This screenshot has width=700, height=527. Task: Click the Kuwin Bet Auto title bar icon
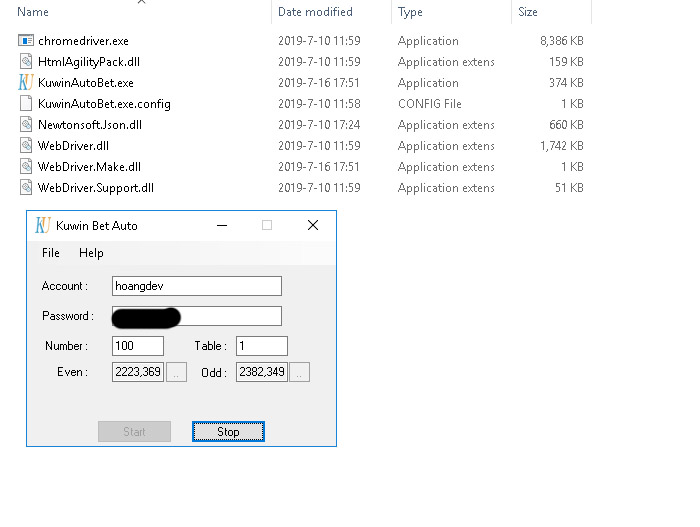click(x=43, y=225)
